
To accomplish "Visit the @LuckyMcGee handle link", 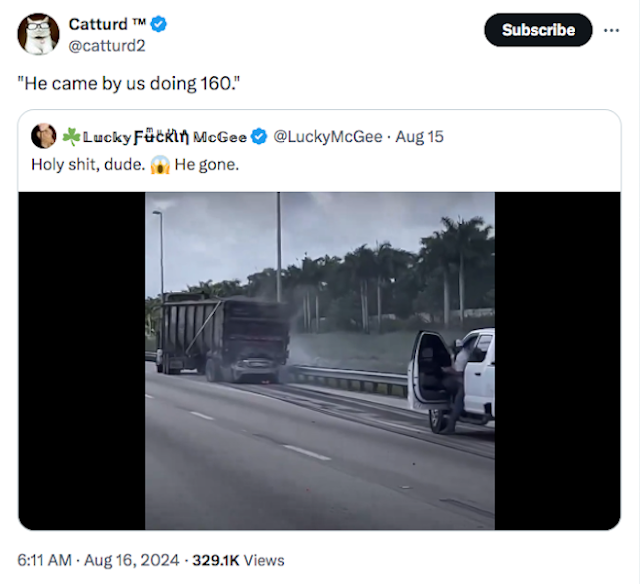I will pyautogui.click(x=327, y=136).
